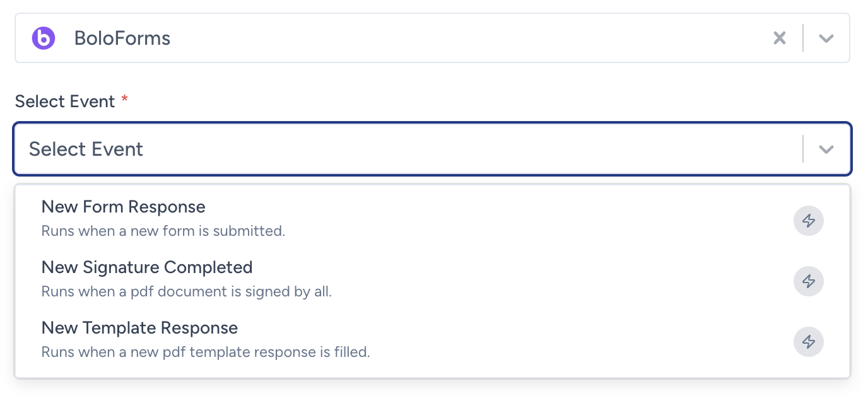The image size is (868, 396).
Task: Click the Select Event placeholder text
Action: (86, 149)
